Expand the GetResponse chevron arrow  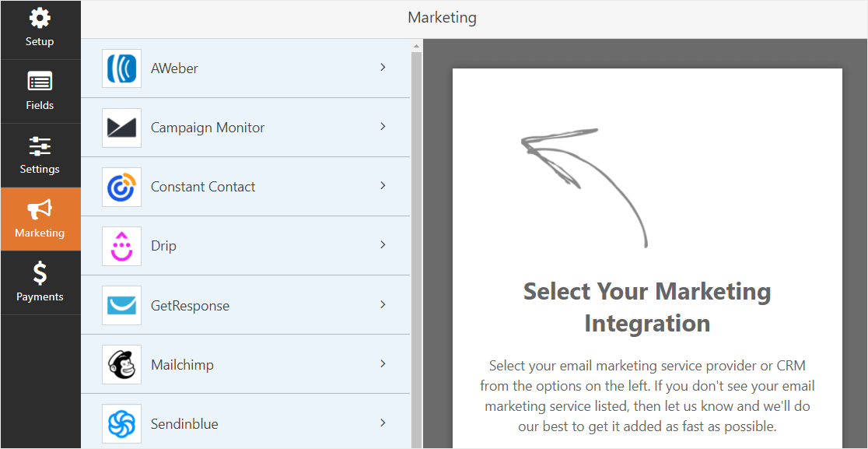click(383, 305)
